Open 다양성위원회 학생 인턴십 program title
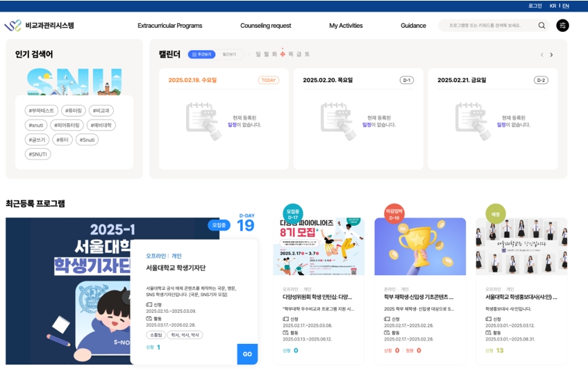The width and height of the screenshot is (588, 369). (x=317, y=297)
